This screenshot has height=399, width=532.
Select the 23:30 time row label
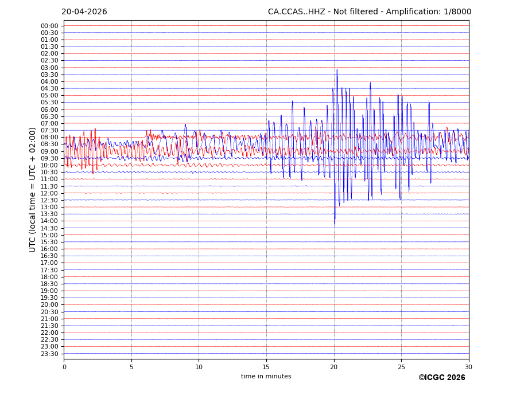(49, 354)
